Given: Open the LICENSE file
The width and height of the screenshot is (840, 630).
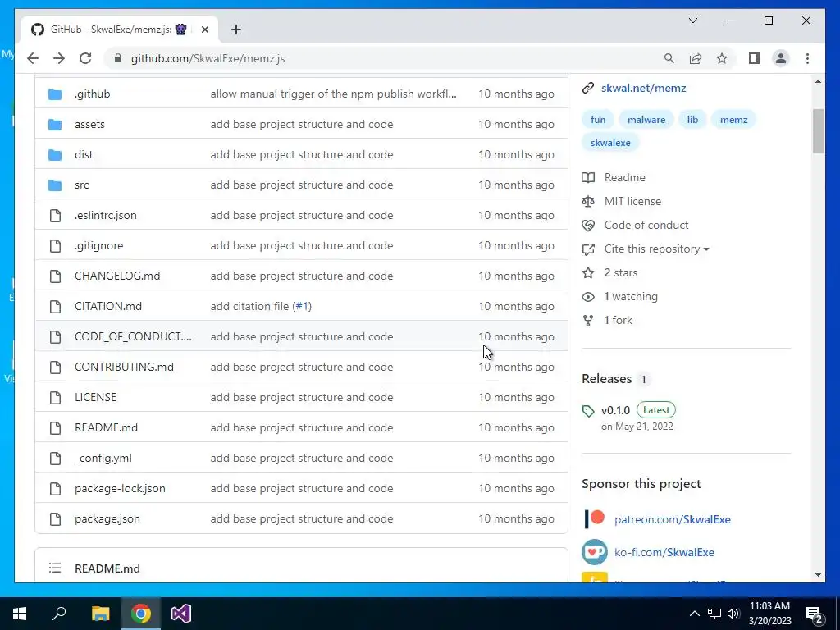Looking at the screenshot, I should tap(95, 398).
